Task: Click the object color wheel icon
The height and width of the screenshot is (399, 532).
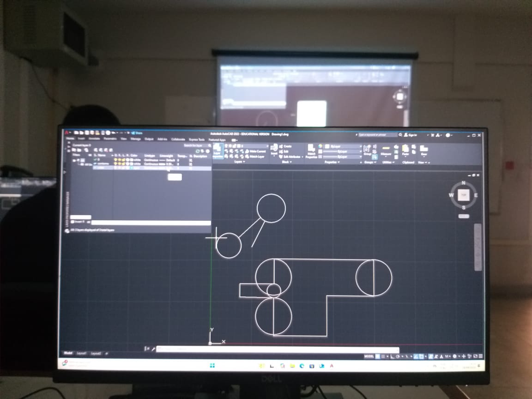Action: [320, 146]
